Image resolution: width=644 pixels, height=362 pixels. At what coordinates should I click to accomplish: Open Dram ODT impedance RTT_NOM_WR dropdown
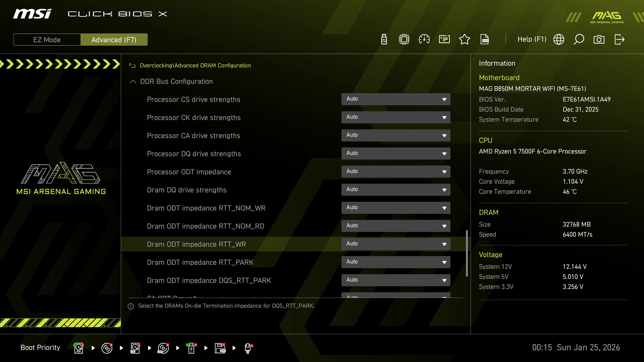coord(396,208)
